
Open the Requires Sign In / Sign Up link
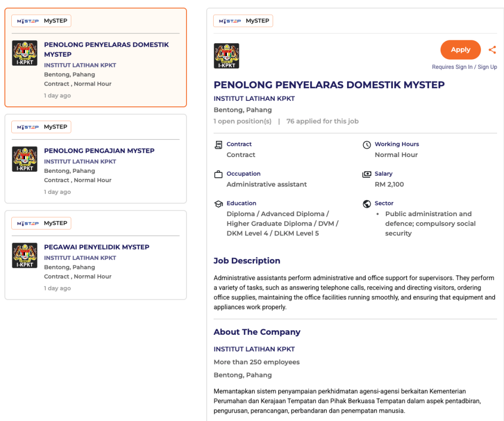[464, 67]
